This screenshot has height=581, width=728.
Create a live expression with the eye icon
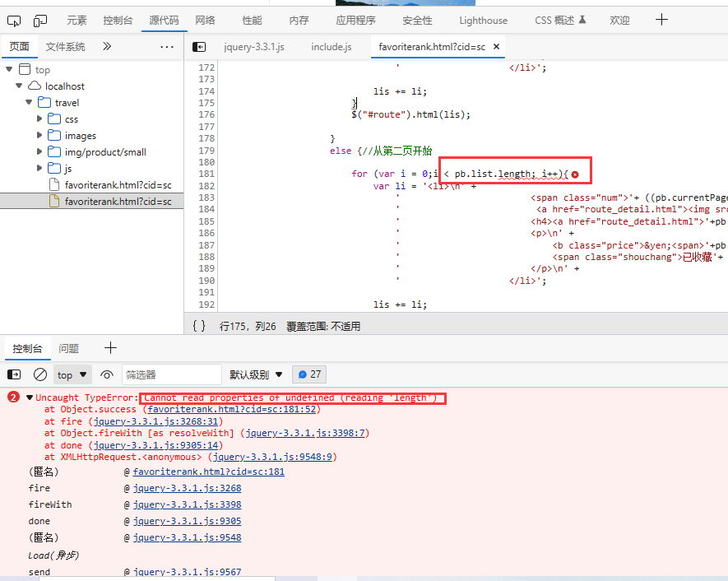pyautogui.click(x=107, y=374)
